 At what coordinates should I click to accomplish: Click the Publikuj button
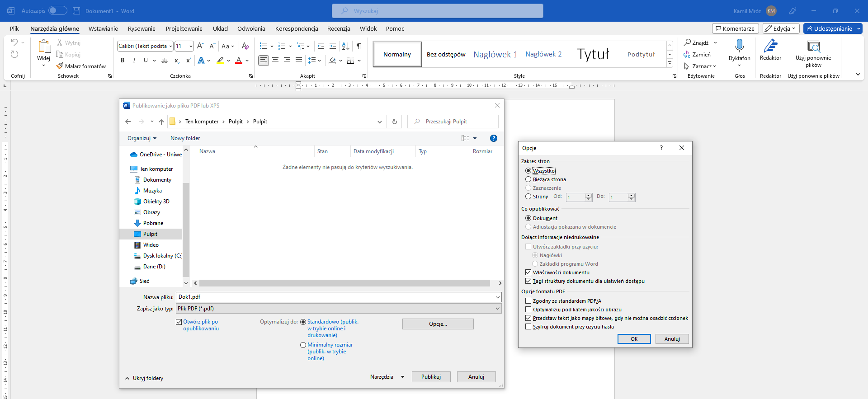[x=431, y=377]
